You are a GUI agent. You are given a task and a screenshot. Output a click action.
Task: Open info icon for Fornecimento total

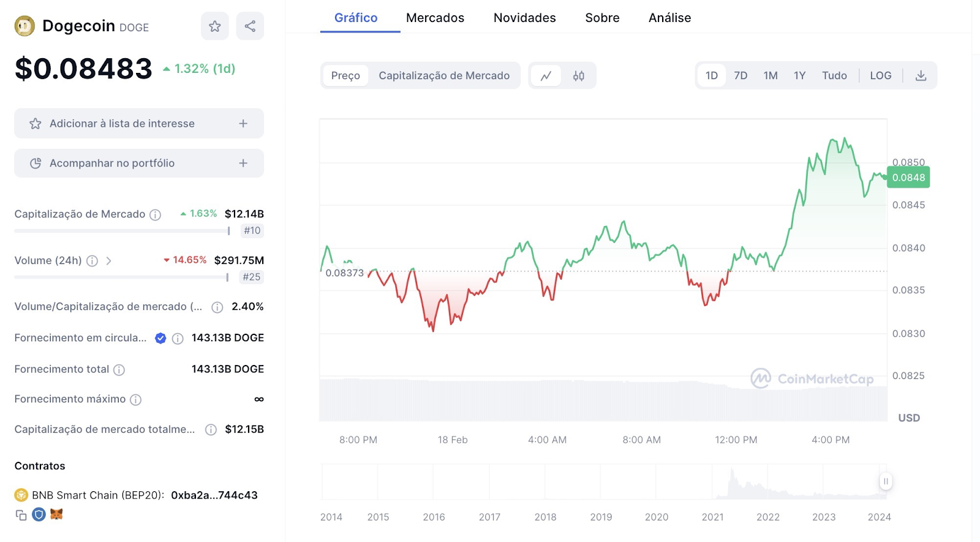pos(119,370)
